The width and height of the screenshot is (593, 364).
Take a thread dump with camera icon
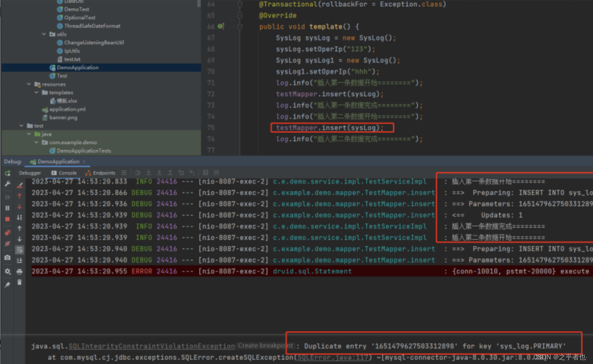[7, 258]
